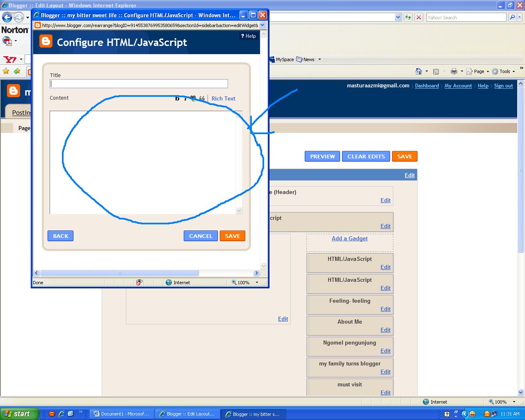The height and width of the screenshot is (420, 525).
Task: Switch to Blogger Edit Layout taskbar window
Action: pos(188,414)
